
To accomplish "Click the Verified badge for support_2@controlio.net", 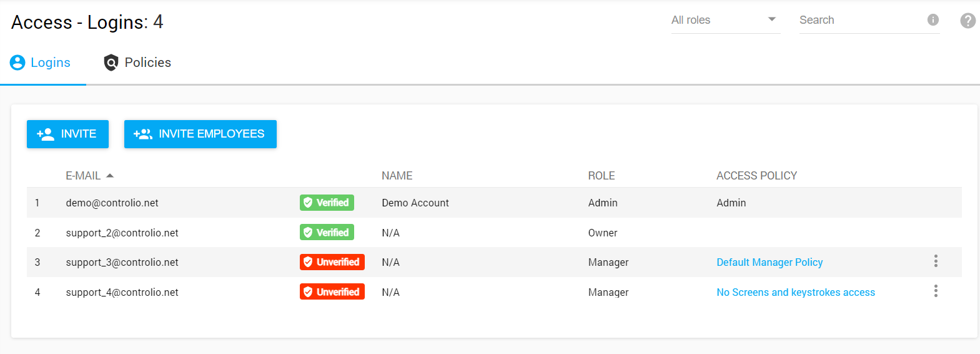I will pos(327,233).
